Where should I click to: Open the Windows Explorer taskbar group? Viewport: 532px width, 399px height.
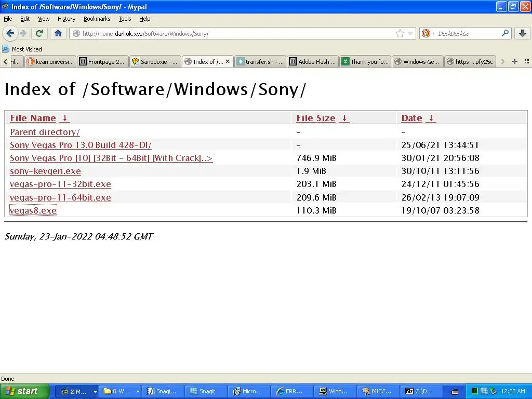point(119,392)
